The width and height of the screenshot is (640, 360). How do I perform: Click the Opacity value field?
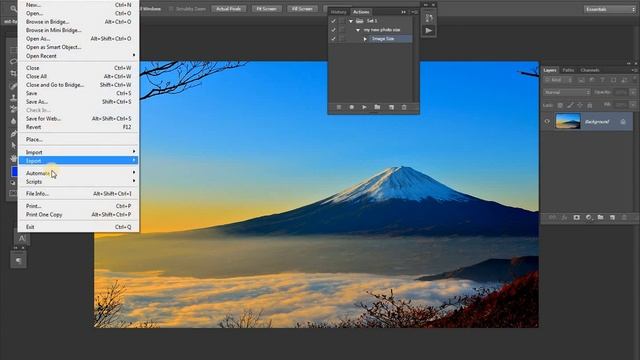coord(620,93)
